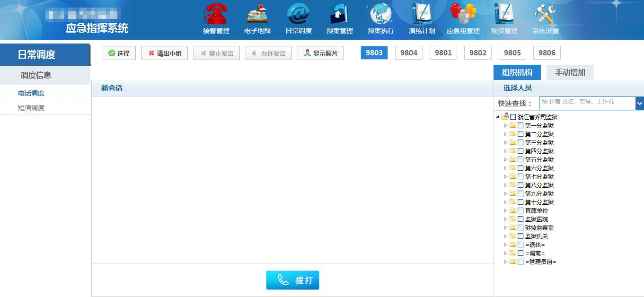The height and width of the screenshot is (297, 644).
Task: Click the 请出小组 button
Action: (x=165, y=53)
